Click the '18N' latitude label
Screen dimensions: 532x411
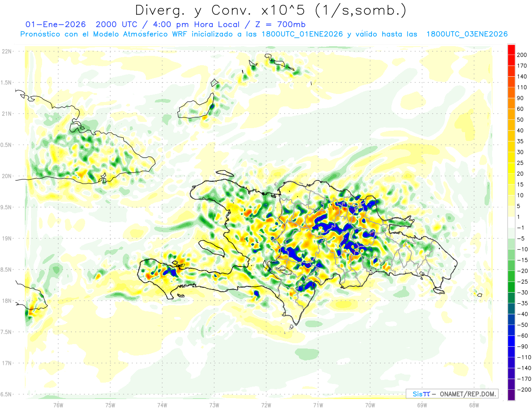pos(7,301)
